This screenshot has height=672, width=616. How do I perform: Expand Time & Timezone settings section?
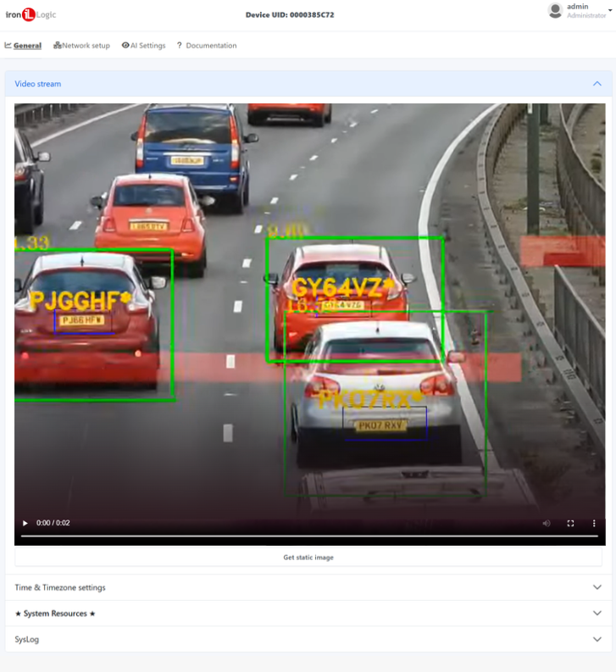click(x=597, y=587)
